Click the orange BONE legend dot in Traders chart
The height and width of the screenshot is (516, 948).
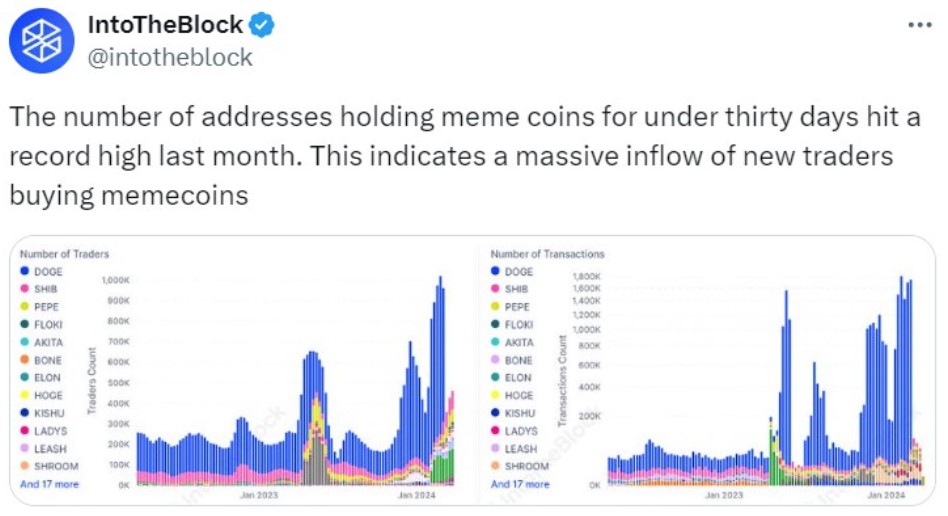24,360
